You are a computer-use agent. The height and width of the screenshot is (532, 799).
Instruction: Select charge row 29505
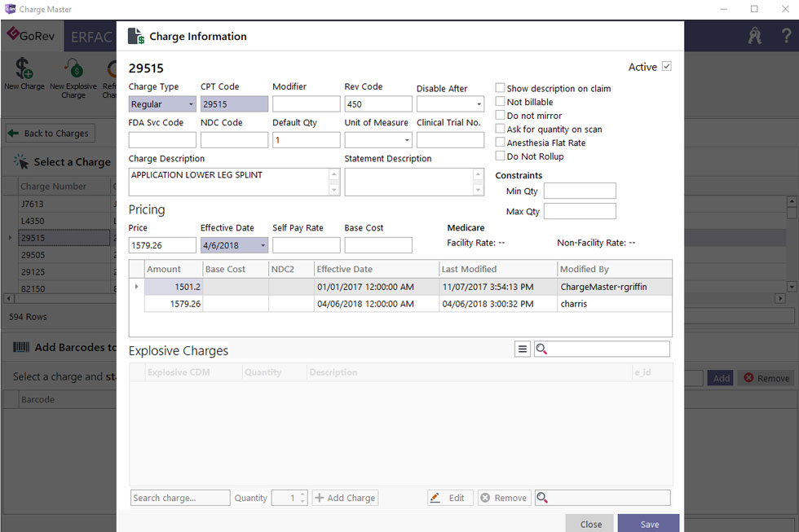coord(64,255)
